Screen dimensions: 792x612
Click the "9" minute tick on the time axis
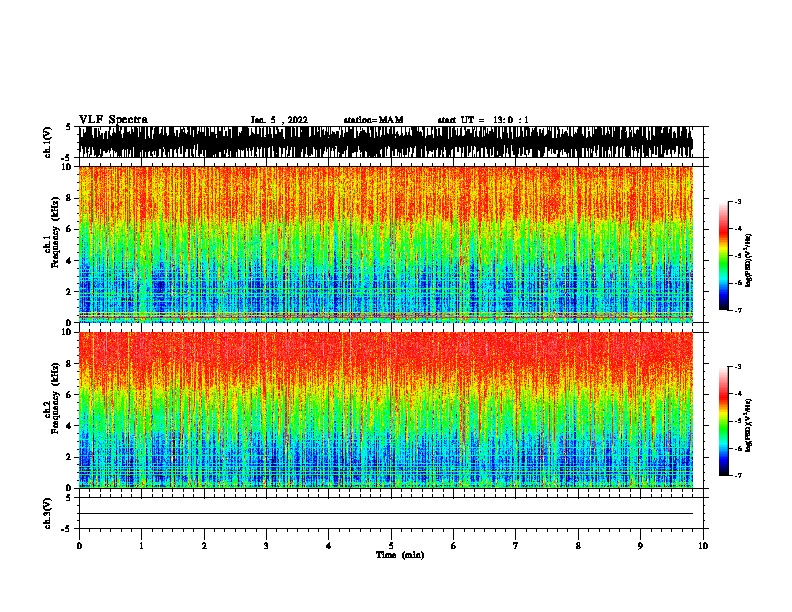640,546
